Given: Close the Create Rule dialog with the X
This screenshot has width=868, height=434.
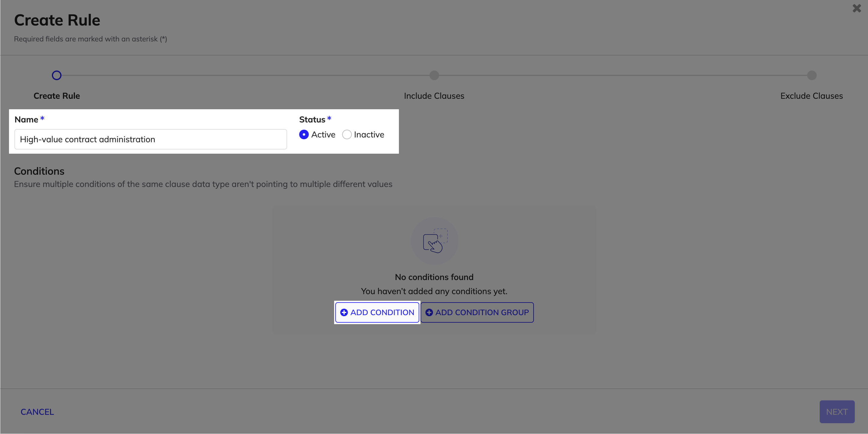Looking at the screenshot, I should (857, 8).
